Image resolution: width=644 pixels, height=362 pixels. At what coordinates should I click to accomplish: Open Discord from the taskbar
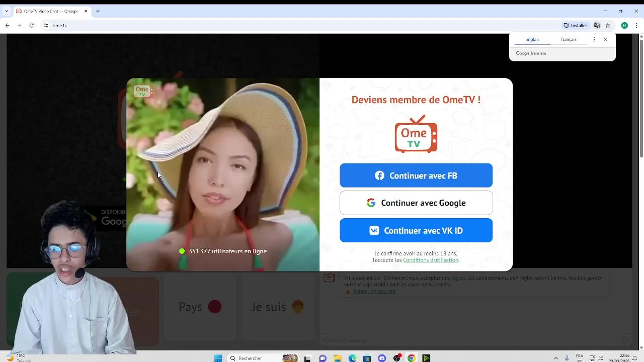pyautogui.click(x=382, y=358)
